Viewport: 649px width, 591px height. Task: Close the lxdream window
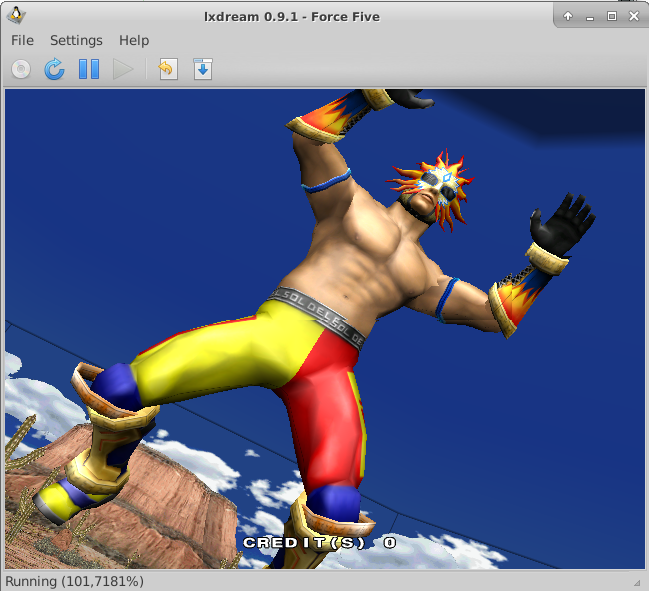pos(634,16)
